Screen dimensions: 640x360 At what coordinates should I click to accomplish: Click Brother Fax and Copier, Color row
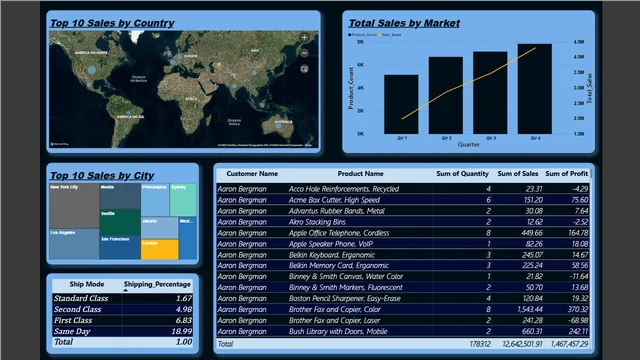pos(403,310)
